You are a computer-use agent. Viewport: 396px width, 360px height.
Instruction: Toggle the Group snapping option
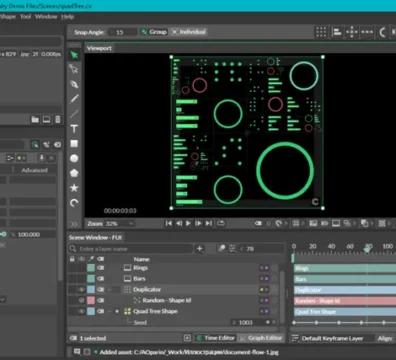point(154,32)
